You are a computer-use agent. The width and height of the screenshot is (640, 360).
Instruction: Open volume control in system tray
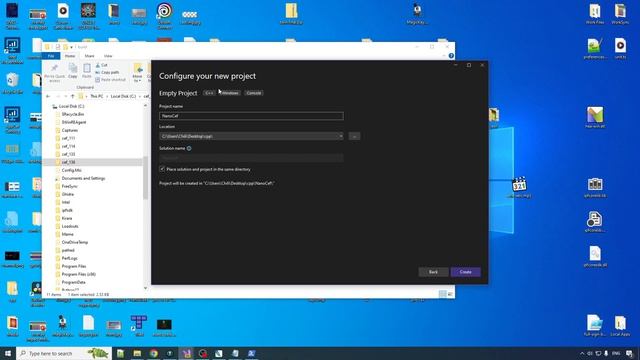coord(590,353)
